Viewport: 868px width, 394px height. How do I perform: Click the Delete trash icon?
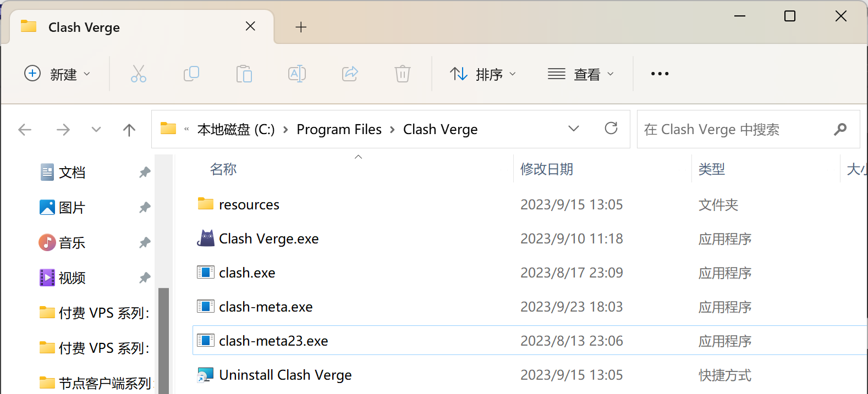403,74
